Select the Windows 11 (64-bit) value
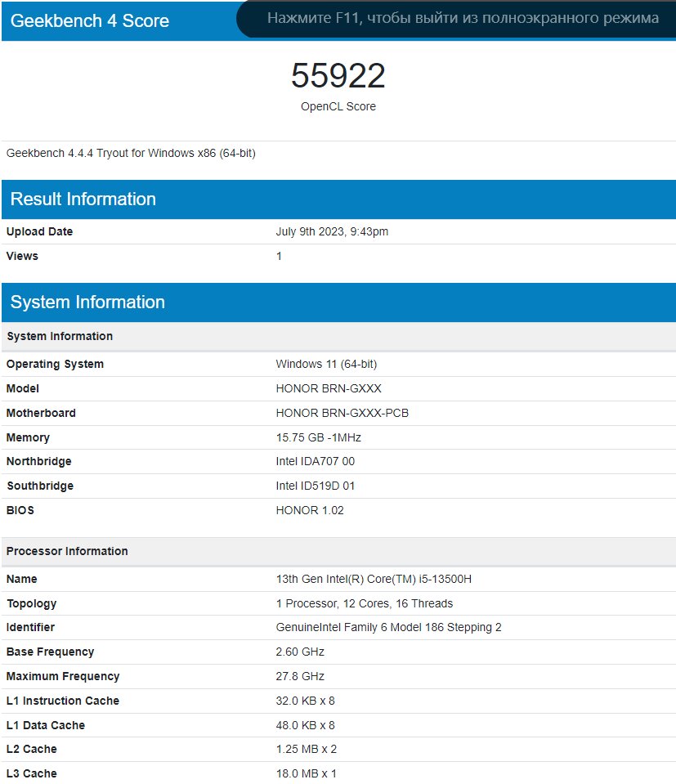The height and width of the screenshot is (784, 676). click(x=326, y=364)
